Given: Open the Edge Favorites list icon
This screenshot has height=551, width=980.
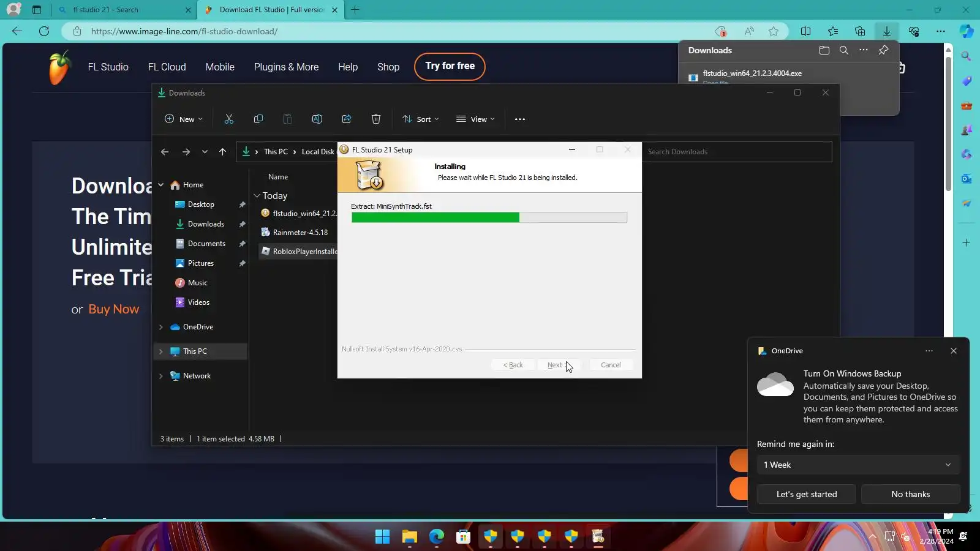Looking at the screenshot, I should [x=833, y=31].
